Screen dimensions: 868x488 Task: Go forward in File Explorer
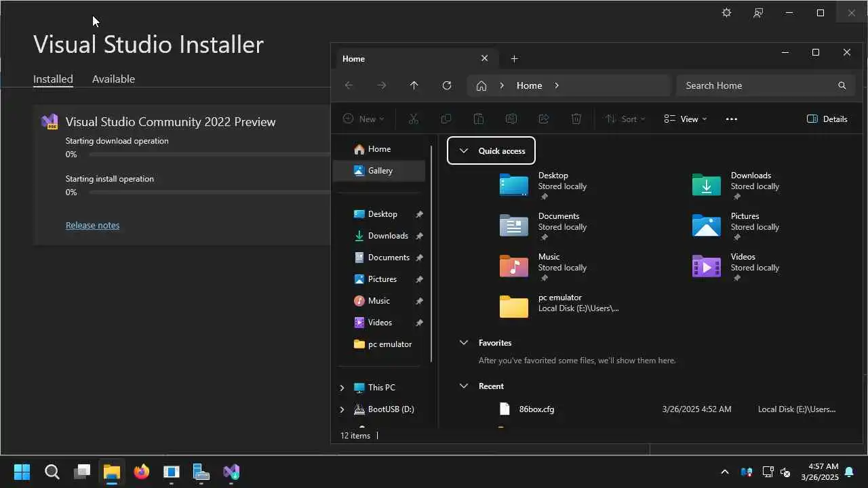click(382, 85)
